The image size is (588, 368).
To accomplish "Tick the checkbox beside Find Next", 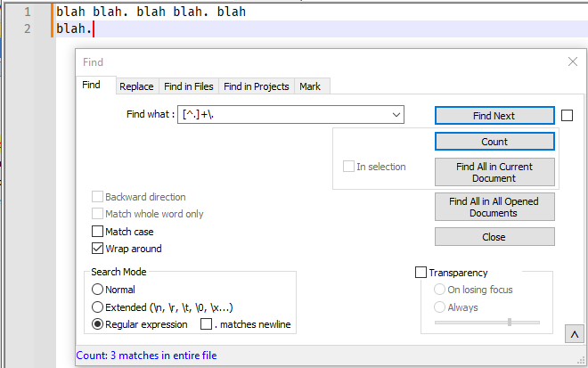I will [567, 116].
